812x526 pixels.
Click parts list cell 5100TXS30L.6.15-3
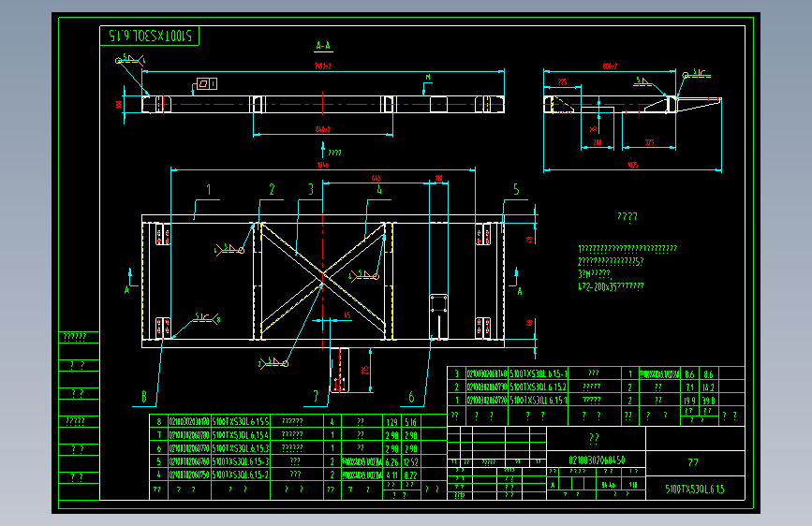click(241, 461)
